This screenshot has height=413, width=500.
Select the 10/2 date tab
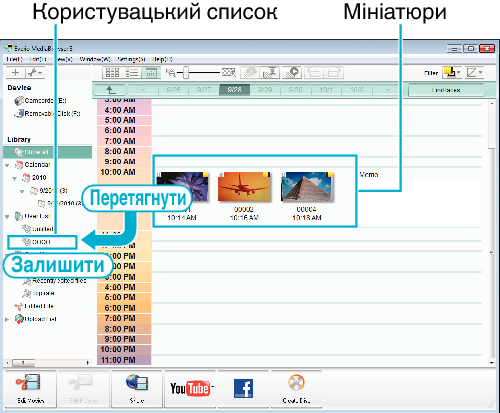tap(356, 90)
